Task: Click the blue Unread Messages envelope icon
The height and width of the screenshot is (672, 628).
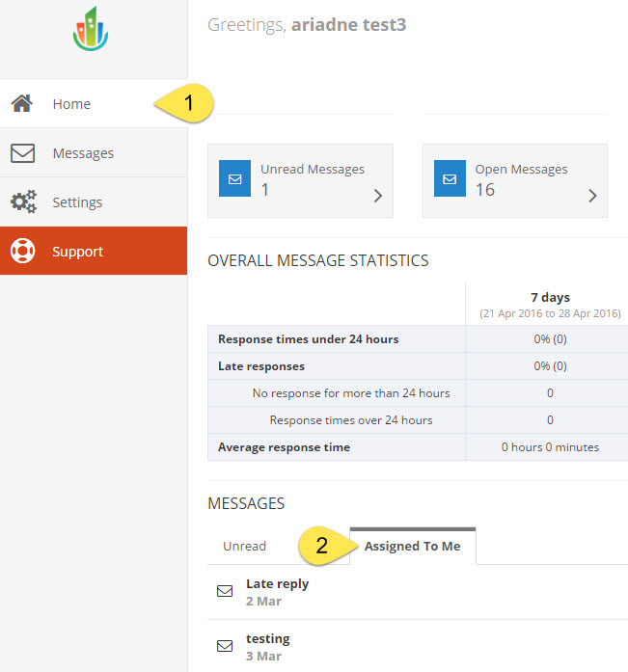Action: click(x=234, y=179)
